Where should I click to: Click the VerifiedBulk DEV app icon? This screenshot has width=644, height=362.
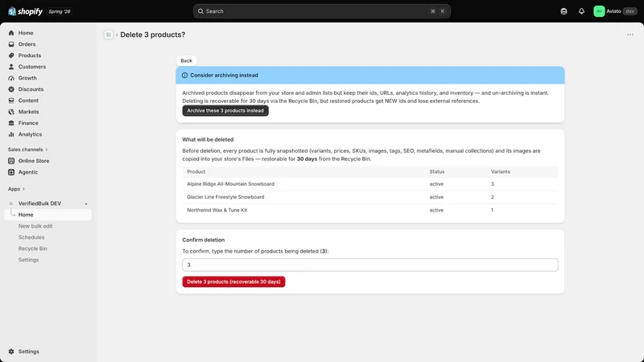pyautogui.click(x=11, y=204)
